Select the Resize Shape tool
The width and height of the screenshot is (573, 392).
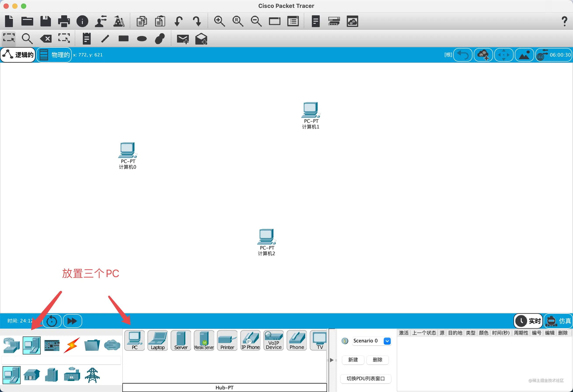click(64, 38)
